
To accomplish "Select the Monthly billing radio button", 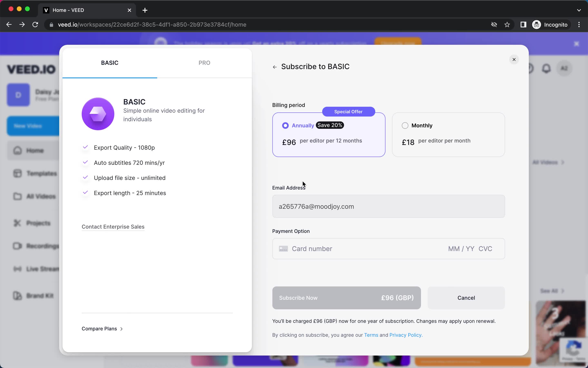I will (405, 125).
